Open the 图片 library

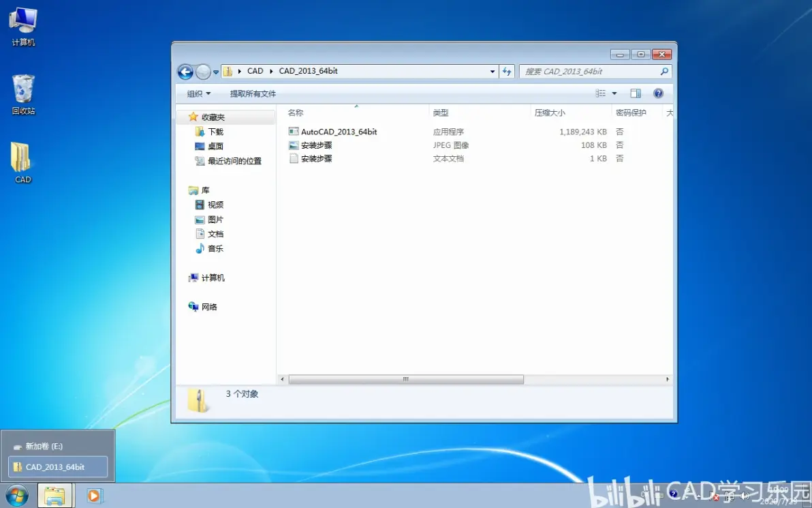209,220
